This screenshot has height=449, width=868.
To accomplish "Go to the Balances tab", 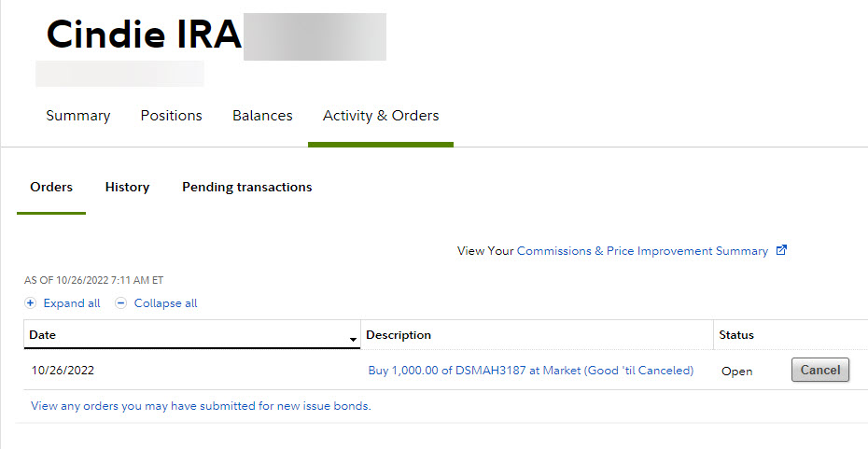I will [262, 116].
